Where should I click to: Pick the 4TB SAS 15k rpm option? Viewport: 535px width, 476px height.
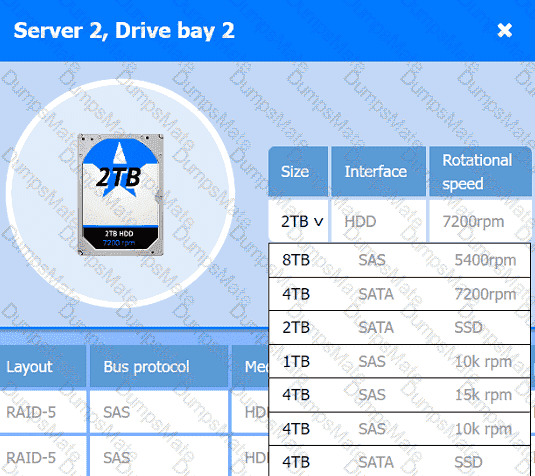[399, 395]
